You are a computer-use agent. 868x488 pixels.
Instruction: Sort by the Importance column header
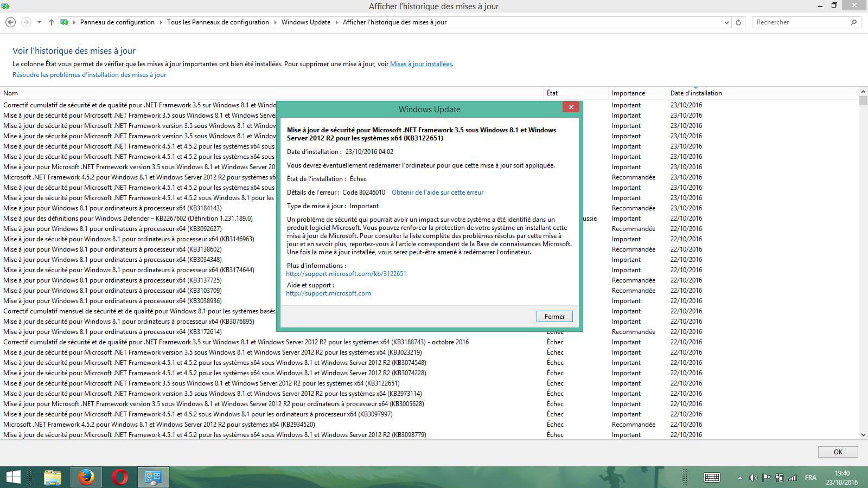tap(638, 93)
